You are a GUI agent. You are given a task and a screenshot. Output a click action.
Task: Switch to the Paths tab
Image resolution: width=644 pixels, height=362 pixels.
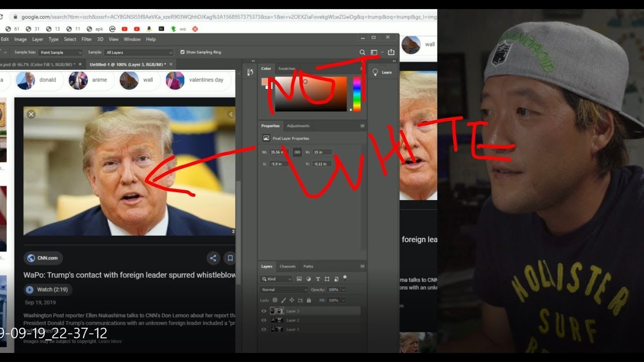tap(308, 266)
